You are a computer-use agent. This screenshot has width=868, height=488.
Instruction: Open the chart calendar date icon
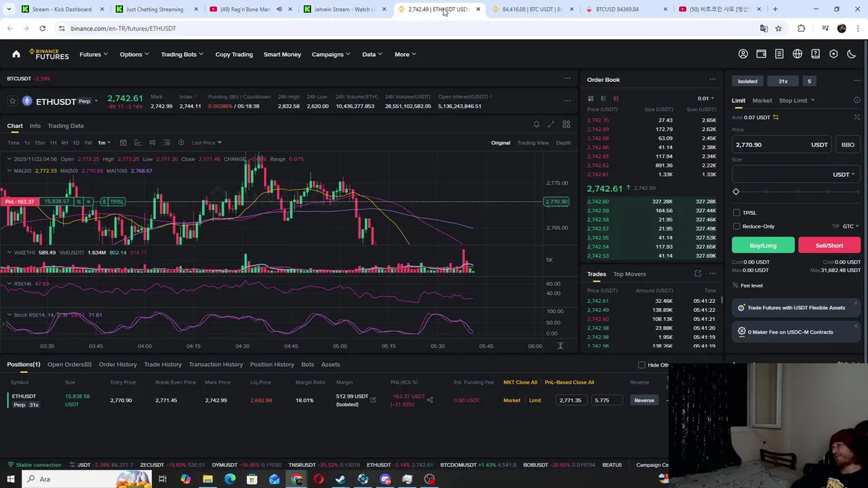[123, 142]
